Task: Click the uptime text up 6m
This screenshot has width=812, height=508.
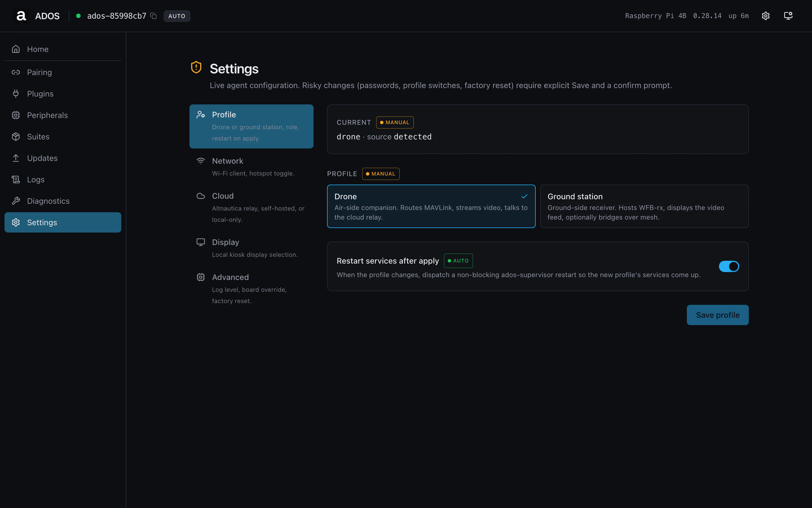Action: pos(738,16)
